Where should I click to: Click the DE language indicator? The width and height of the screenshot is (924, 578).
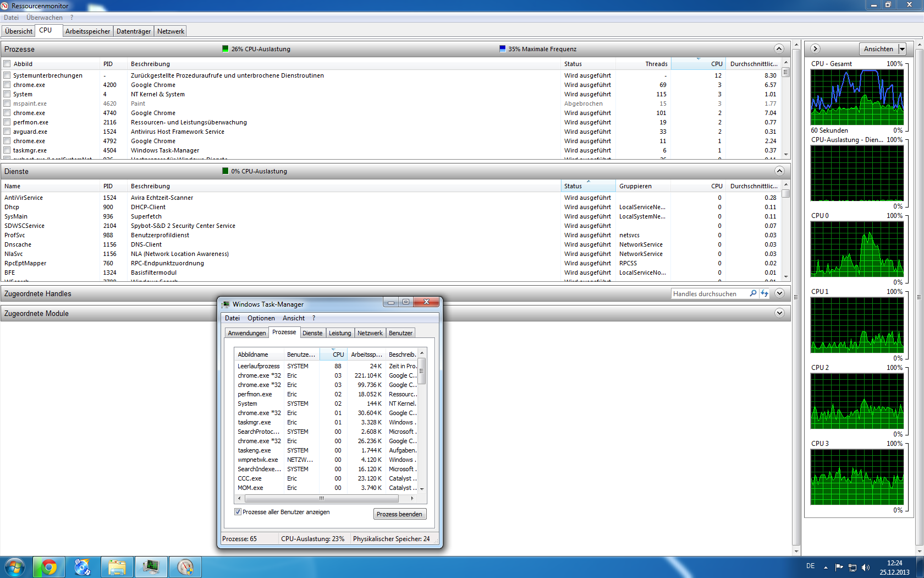tap(810, 566)
